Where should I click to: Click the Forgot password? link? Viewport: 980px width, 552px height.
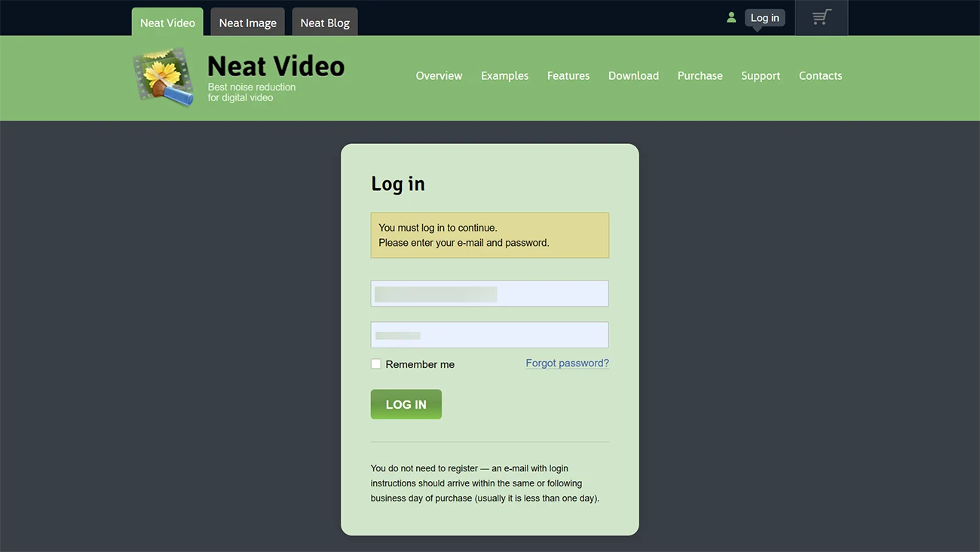pyautogui.click(x=567, y=363)
